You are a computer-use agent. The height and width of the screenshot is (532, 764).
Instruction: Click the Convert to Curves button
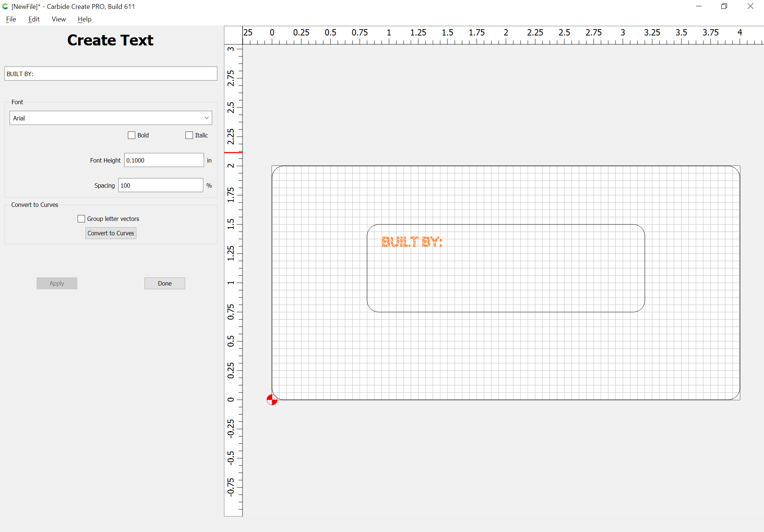[x=111, y=233]
